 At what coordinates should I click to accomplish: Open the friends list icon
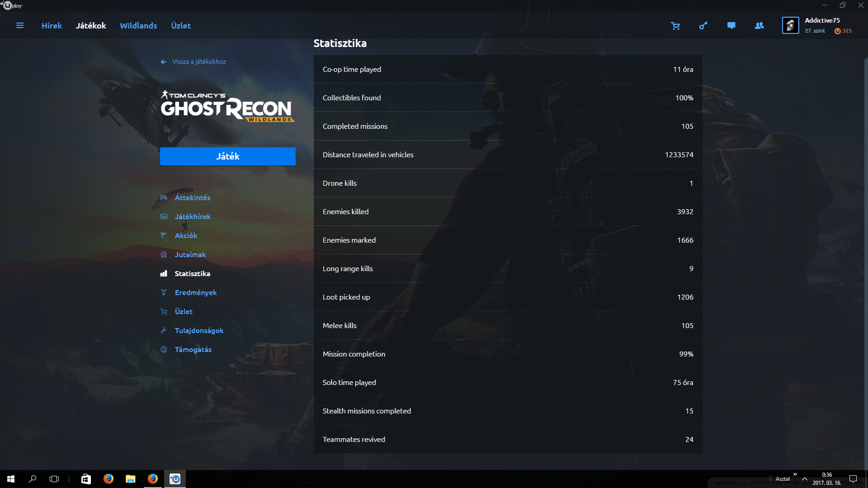[759, 26]
